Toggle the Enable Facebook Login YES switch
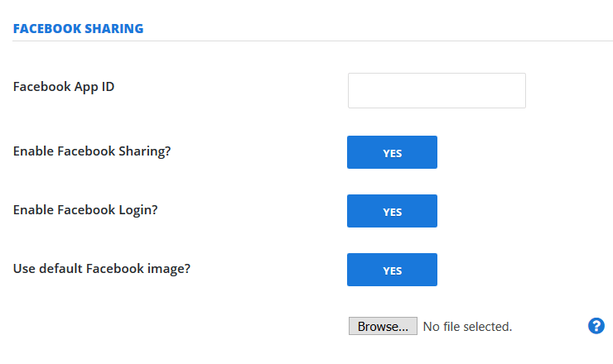The width and height of the screenshot is (613, 364). (x=392, y=211)
